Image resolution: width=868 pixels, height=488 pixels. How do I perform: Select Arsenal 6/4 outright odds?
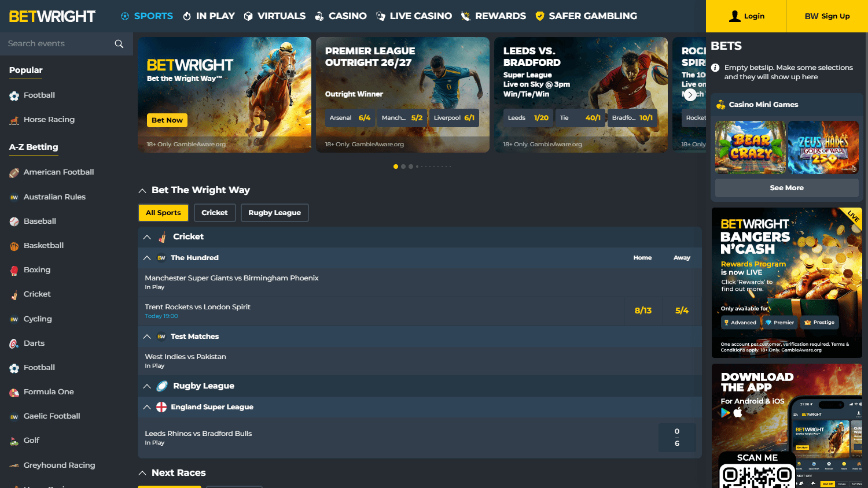pyautogui.click(x=350, y=118)
